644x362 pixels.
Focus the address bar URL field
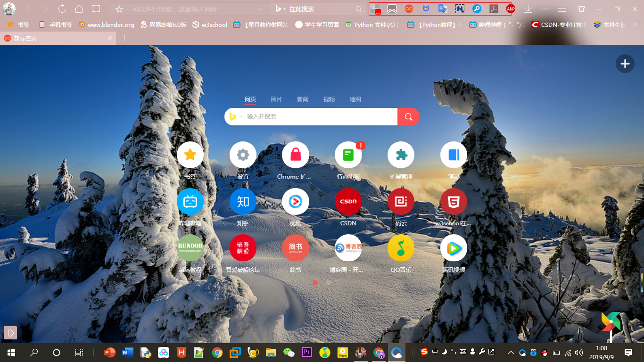click(192, 9)
